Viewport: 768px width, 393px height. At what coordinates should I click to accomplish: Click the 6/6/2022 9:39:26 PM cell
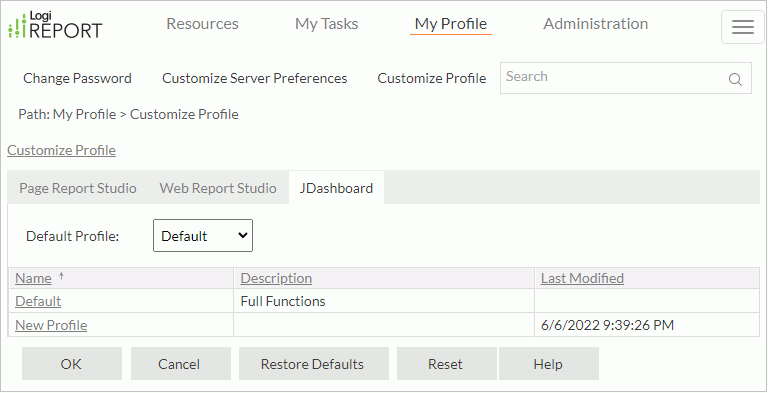pos(647,325)
